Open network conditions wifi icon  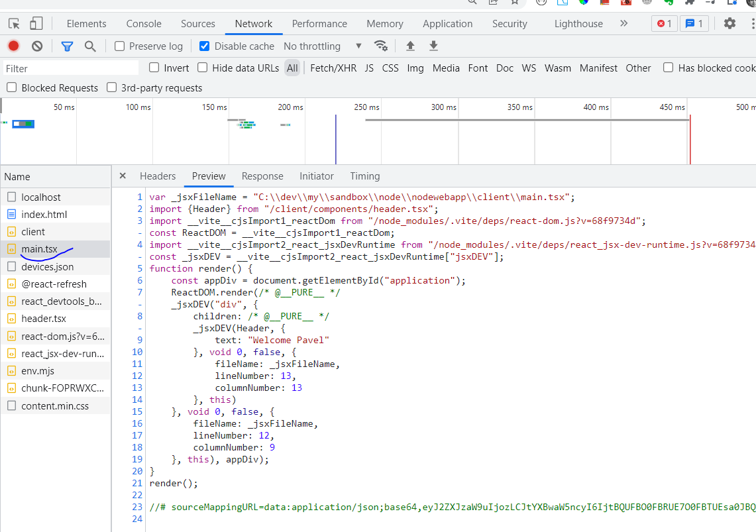click(381, 46)
